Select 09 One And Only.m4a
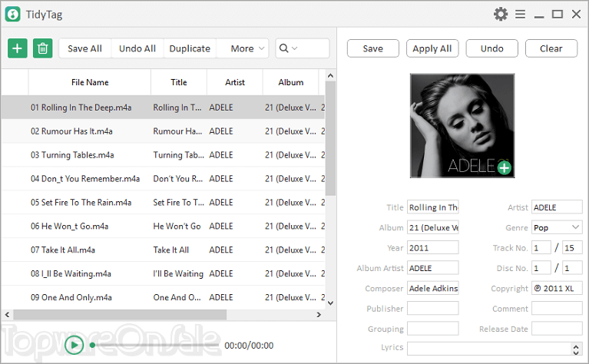Screen dimensions: 589x364 point(163,296)
